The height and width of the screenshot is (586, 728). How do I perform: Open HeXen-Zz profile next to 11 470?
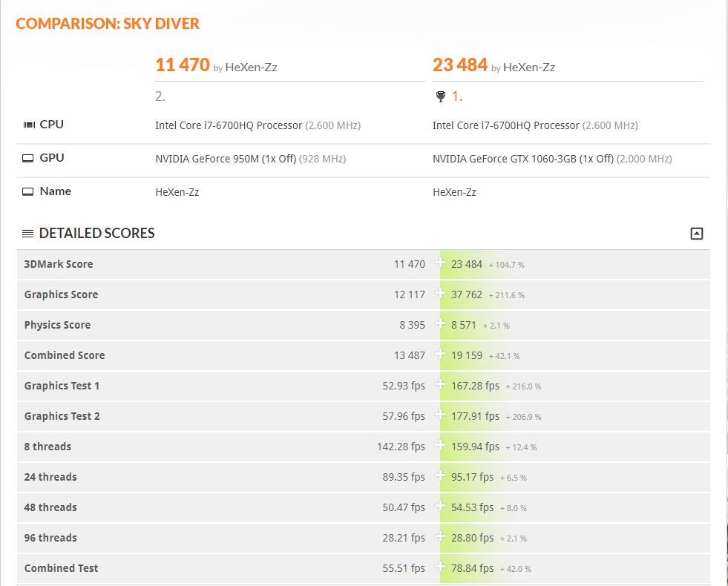[251, 68]
